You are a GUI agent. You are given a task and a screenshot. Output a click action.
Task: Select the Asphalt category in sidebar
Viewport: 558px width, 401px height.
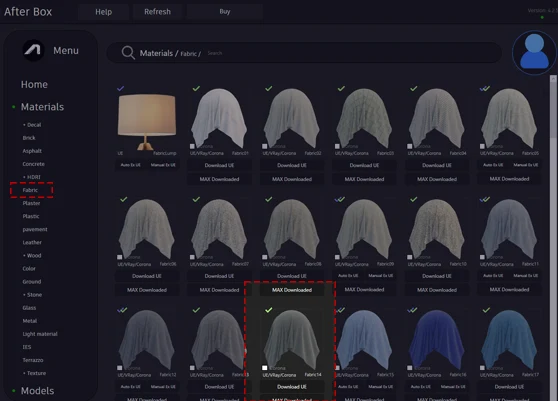tap(32, 151)
